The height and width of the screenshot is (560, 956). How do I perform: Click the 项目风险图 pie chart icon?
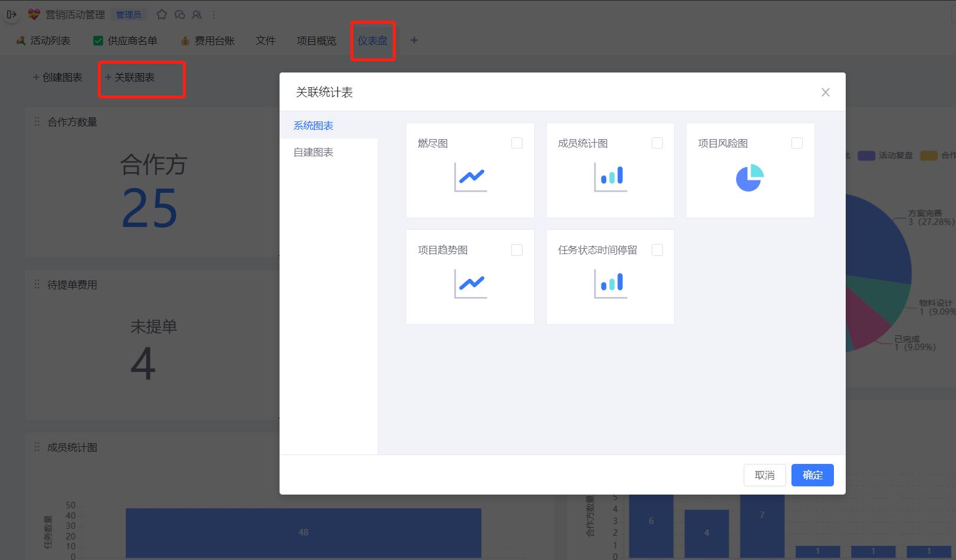[x=750, y=178]
